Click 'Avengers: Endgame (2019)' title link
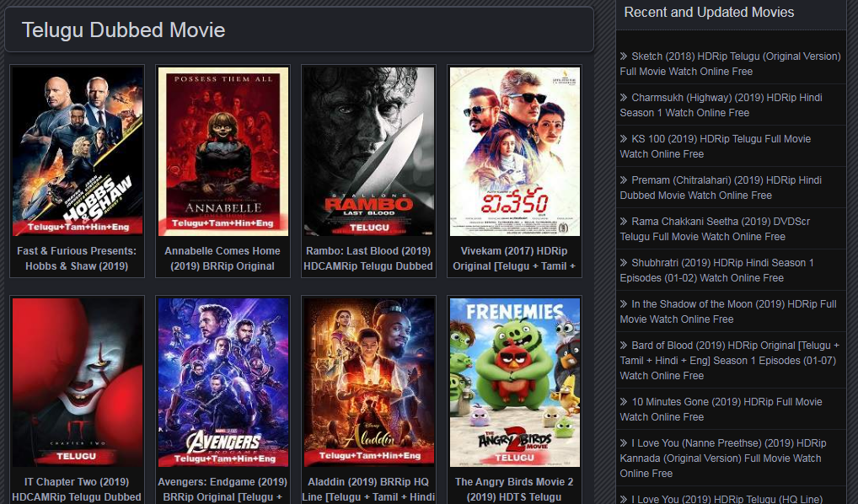 pyautogui.click(x=223, y=489)
